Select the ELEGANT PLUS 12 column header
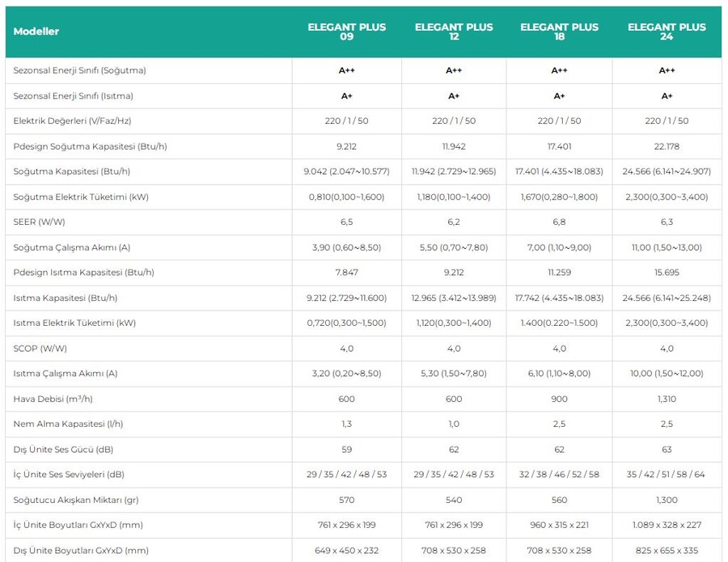Screen dimensions: 728x562 (454, 32)
